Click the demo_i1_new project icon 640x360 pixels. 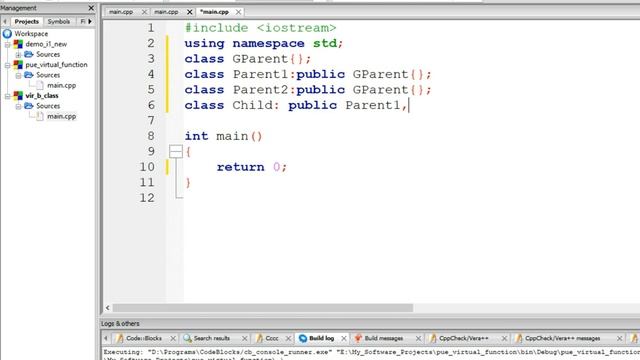18,44
